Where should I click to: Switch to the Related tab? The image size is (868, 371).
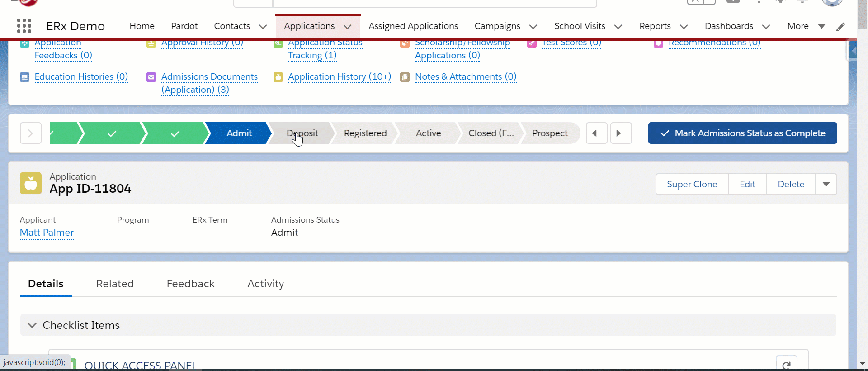[115, 284]
